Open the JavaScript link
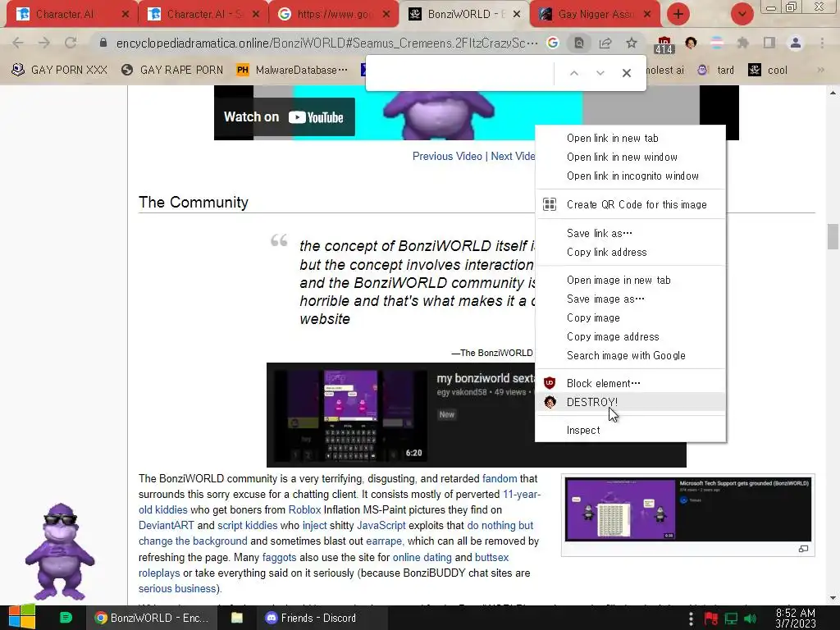 tap(381, 526)
